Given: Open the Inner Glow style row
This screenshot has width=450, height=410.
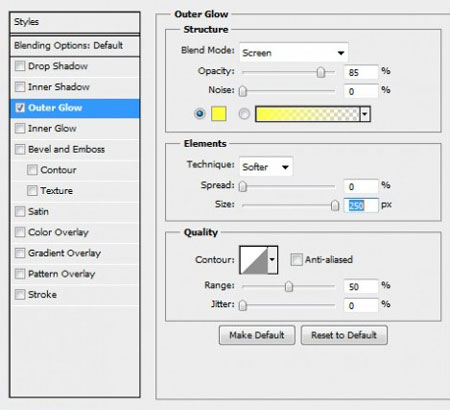Looking at the screenshot, I should pos(75,128).
